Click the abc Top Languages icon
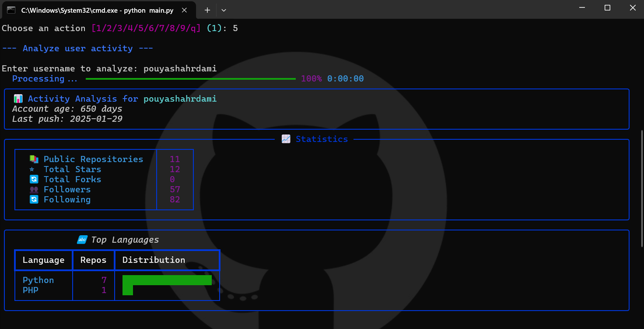 pos(82,240)
